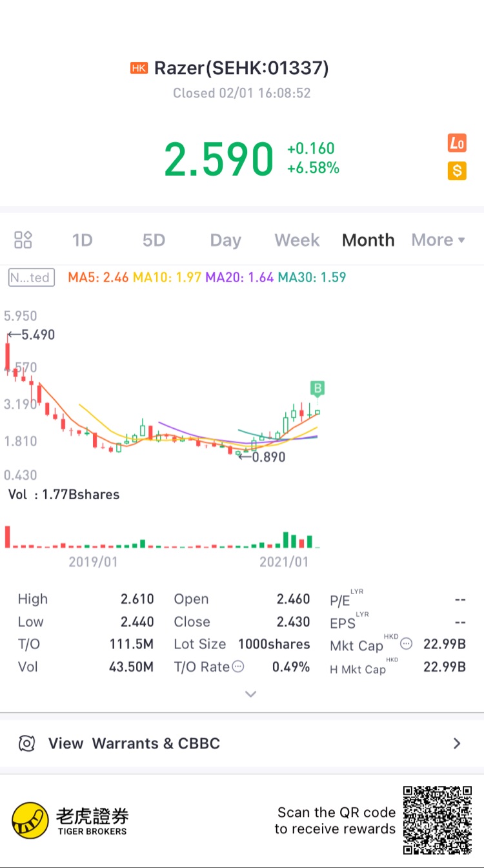The height and width of the screenshot is (868, 484).
Task: Tap the High value 2.610
Action: pos(137,599)
